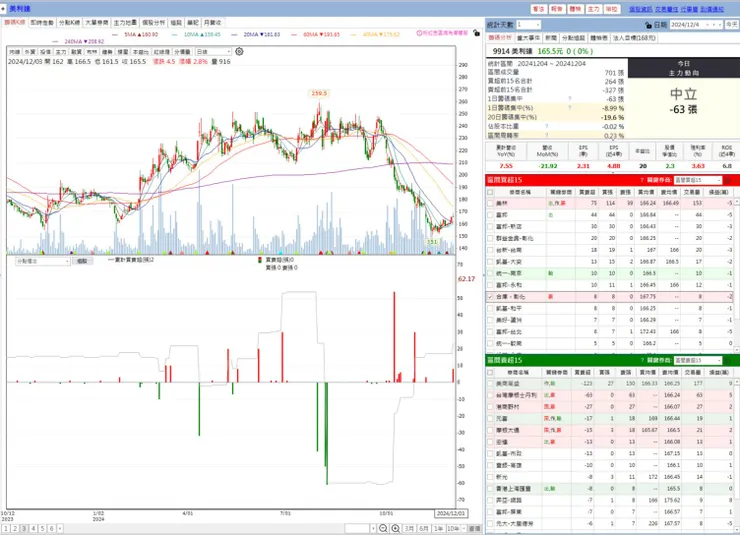Click the down arrow of the buy table scrollbar

click(737, 350)
